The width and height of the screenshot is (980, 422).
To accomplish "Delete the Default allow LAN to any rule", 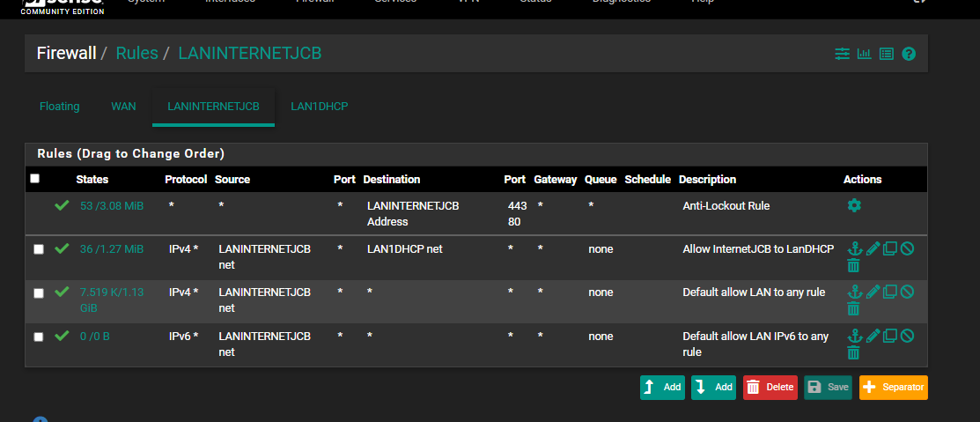I will pos(854,309).
